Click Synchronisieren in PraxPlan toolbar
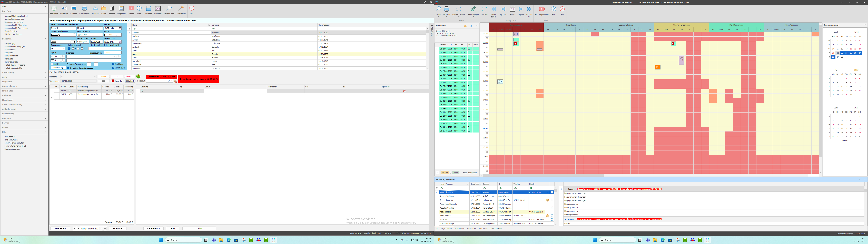Image resolution: width=868 pixels, height=244 pixels. coord(459,9)
